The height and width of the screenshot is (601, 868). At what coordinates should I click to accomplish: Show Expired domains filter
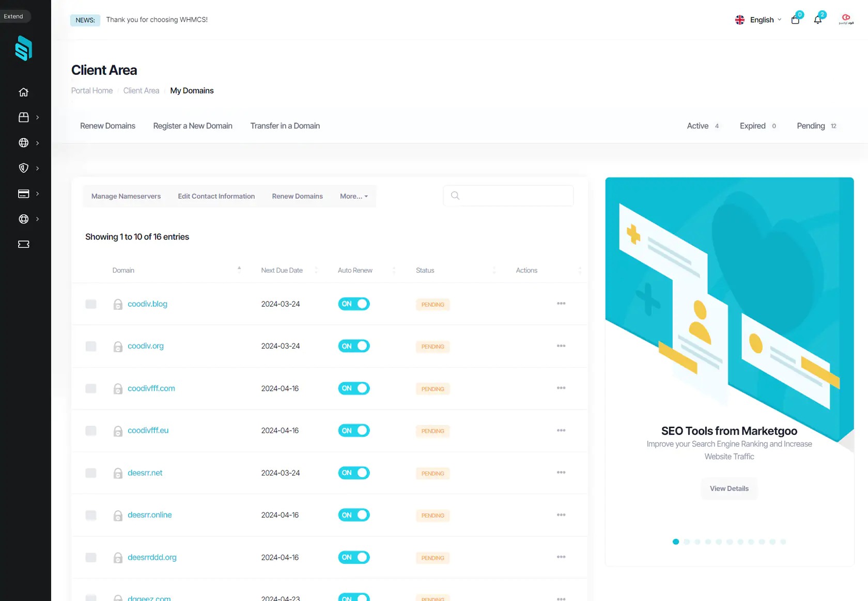pos(758,126)
